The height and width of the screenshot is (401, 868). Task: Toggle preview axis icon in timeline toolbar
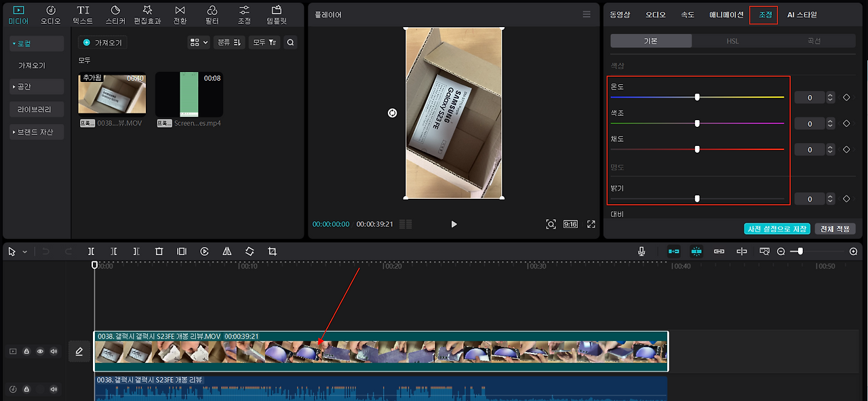[x=742, y=251]
